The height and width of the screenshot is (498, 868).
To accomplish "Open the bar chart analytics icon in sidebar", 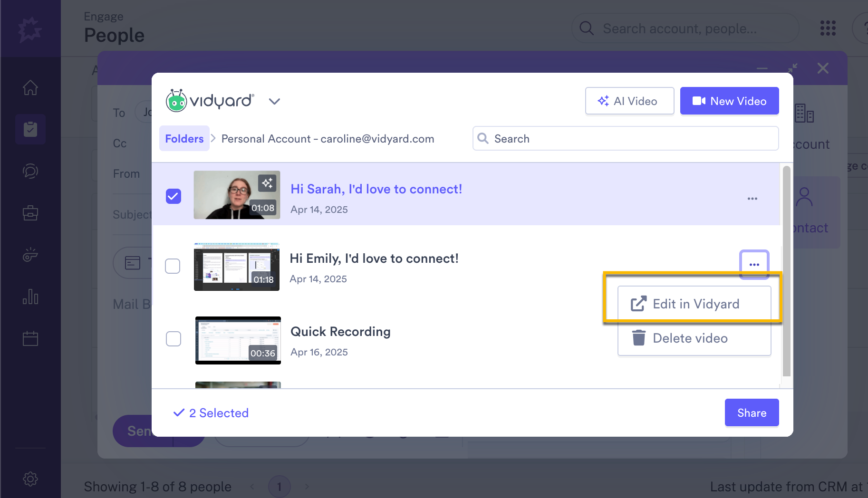I will pos(30,297).
